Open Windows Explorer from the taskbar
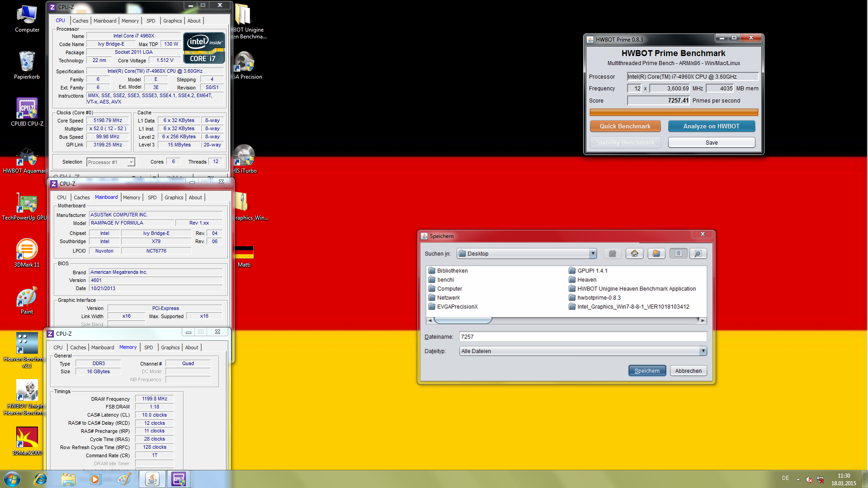868x488 pixels. pyautogui.click(x=68, y=479)
